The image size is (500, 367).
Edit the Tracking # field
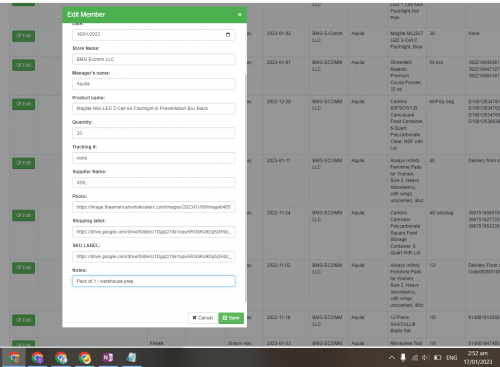[x=153, y=158]
